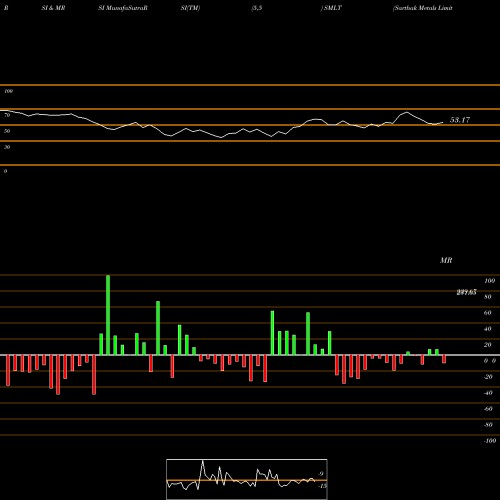
Task: Click the -9 value in the mini chart
Action: click(x=320, y=474)
